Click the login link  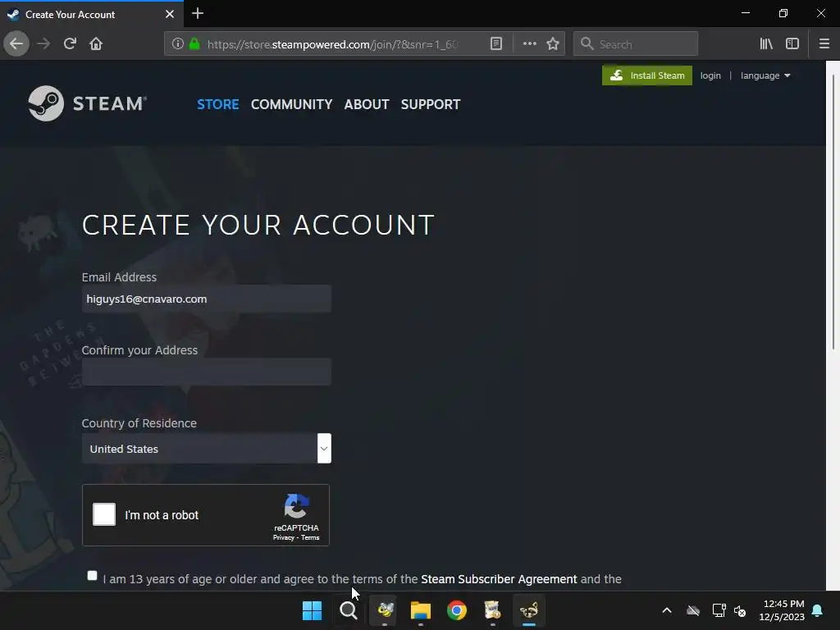[710, 75]
